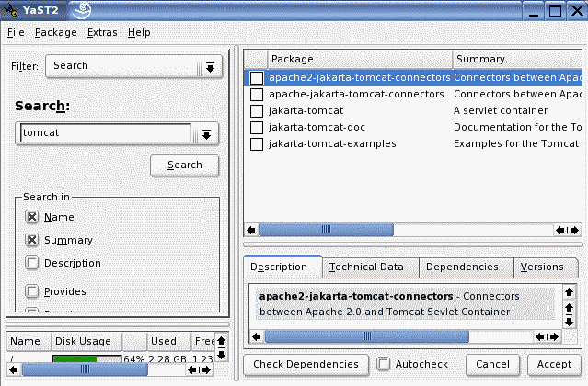Uncheck Summary in Search in options
This screenshot has height=386, width=588.
click(x=32, y=240)
